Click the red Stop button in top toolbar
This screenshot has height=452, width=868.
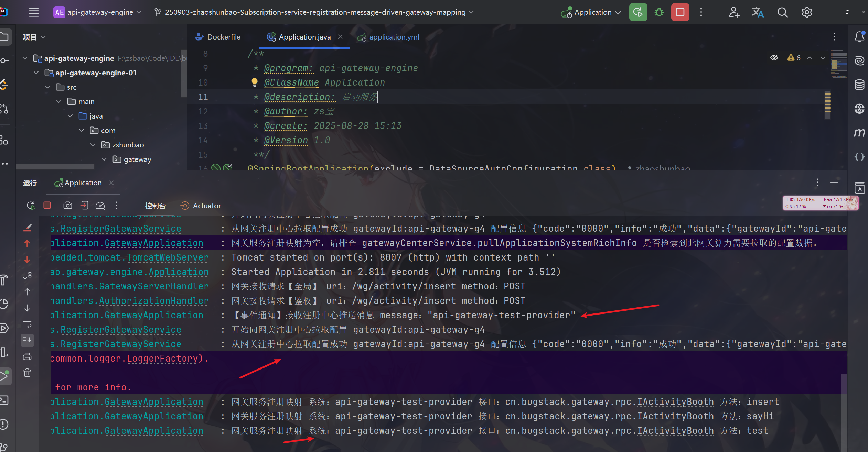(x=680, y=12)
